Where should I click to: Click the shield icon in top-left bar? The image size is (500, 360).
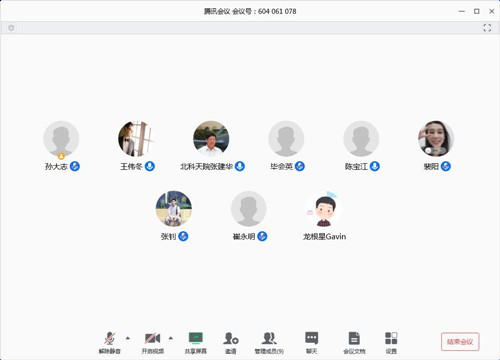pos(11,28)
